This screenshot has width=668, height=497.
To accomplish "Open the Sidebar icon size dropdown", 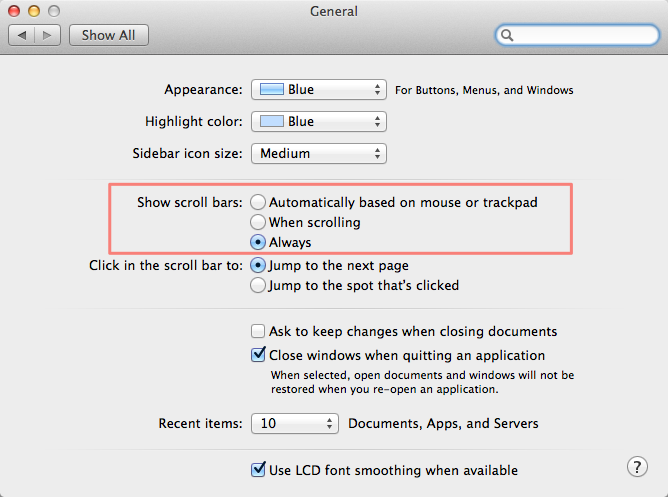I will coord(318,154).
